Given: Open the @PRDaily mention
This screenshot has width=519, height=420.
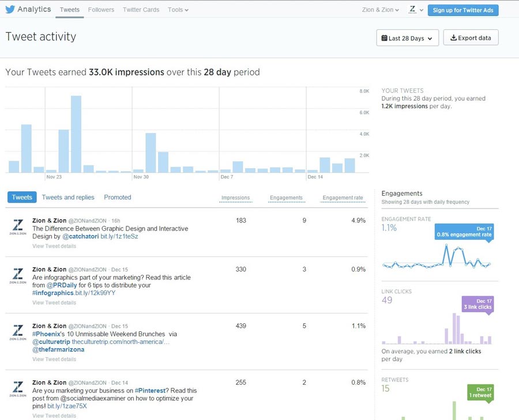Looking at the screenshot, I should [x=62, y=285].
